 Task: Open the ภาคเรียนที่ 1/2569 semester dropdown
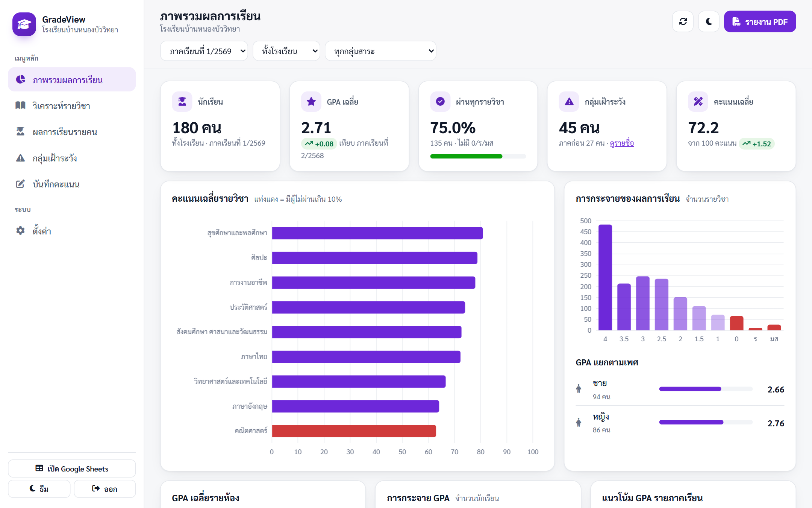pos(204,51)
